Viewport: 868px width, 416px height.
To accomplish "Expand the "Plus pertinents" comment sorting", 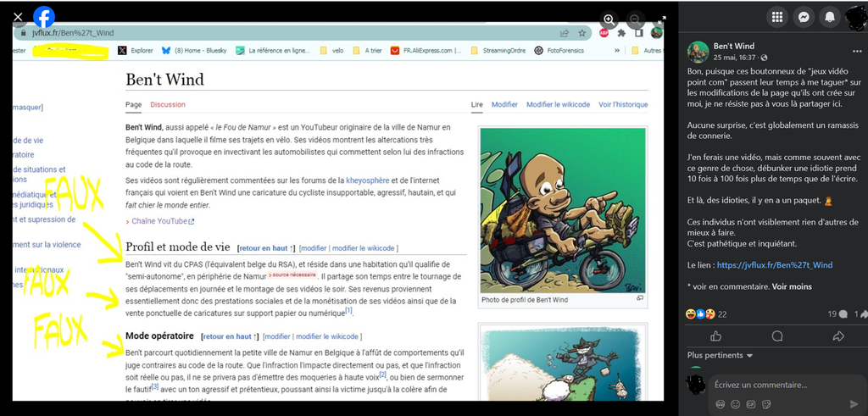I will [721, 355].
